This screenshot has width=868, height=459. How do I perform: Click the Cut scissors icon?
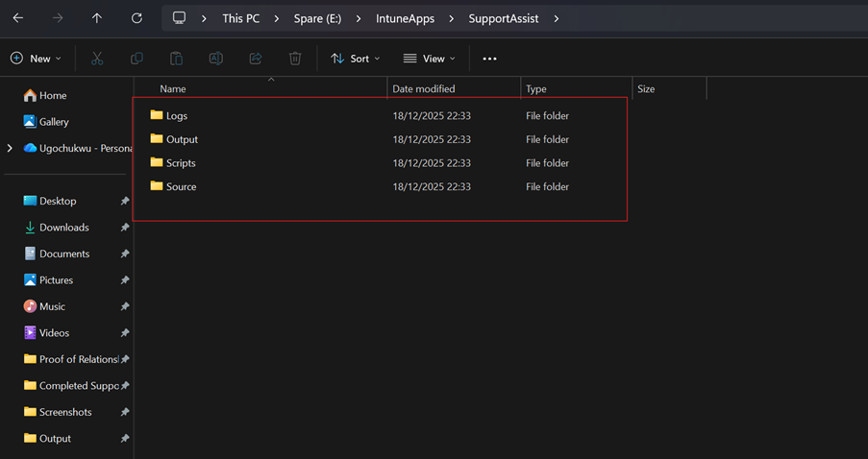tap(97, 58)
